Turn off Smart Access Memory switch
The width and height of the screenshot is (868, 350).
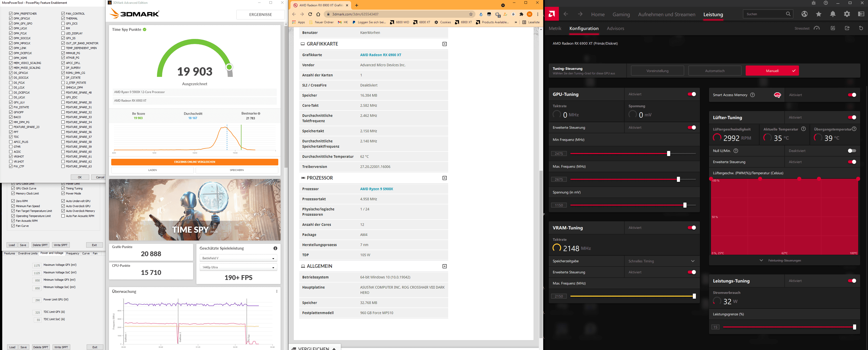(852, 95)
